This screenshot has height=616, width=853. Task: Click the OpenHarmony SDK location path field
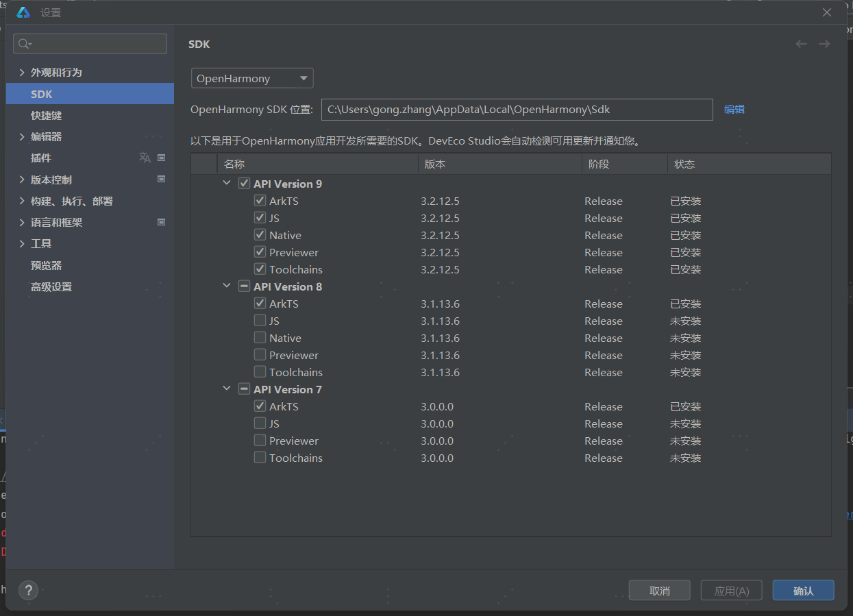pos(517,109)
